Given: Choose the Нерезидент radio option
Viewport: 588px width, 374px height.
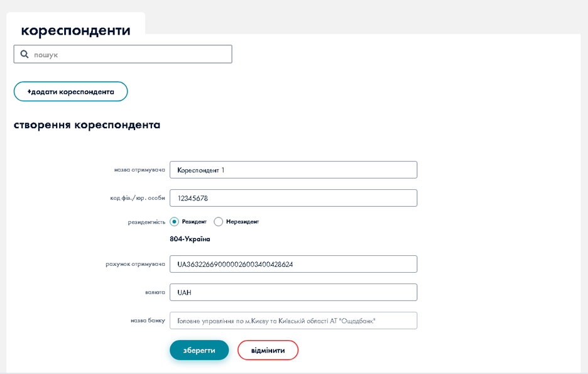Looking at the screenshot, I should click(x=219, y=222).
